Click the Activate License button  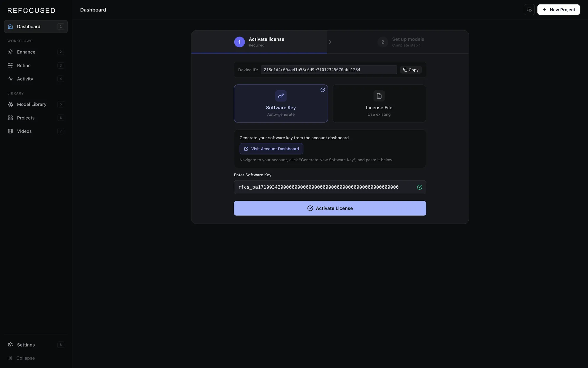(x=330, y=208)
